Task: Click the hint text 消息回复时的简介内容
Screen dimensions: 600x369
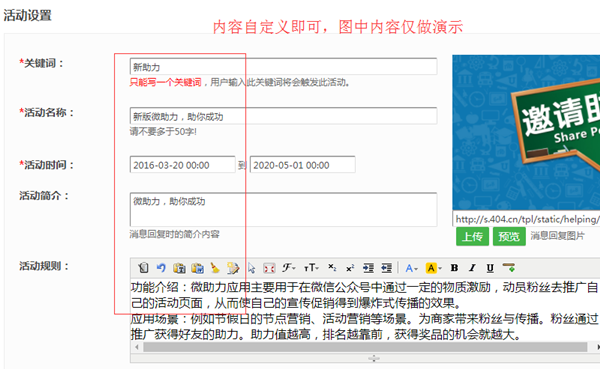Action: click(174, 234)
